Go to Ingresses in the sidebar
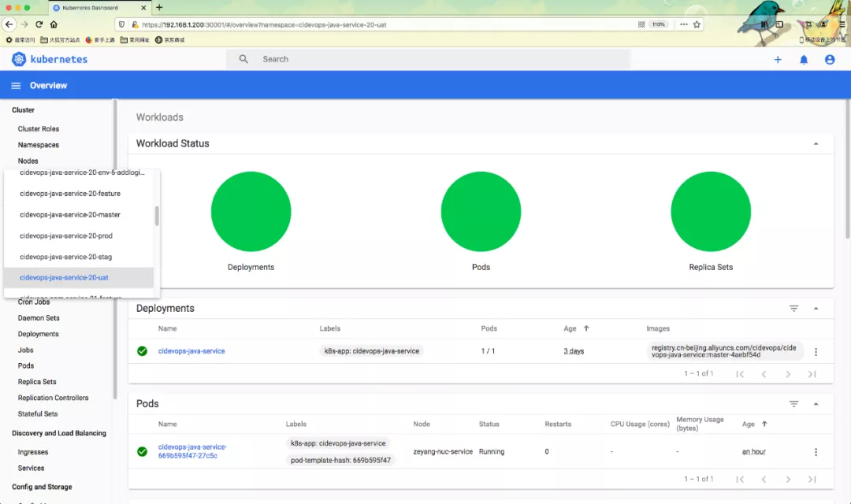Viewport: 851px width, 504px height. pos(33,452)
